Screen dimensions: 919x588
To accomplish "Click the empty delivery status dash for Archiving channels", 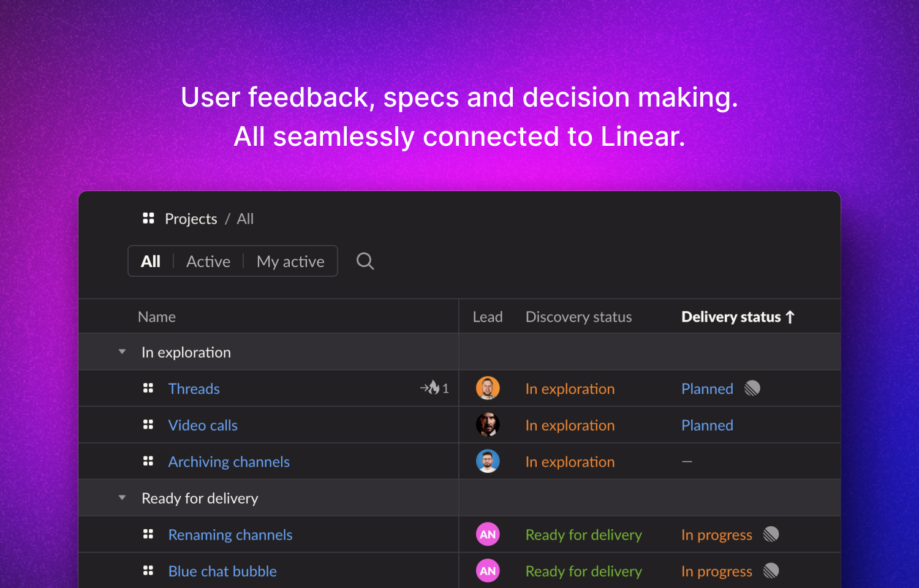I will tap(687, 461).
